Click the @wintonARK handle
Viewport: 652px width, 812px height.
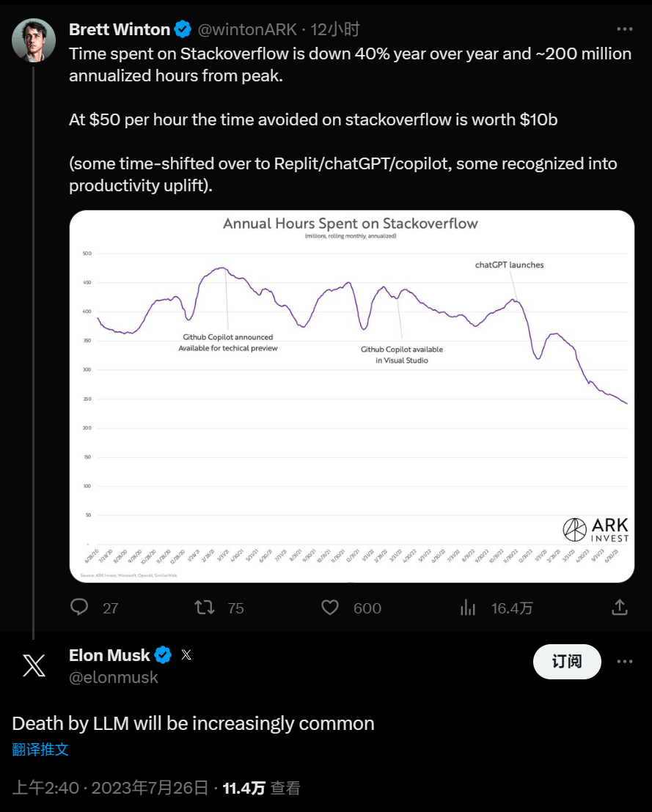click(x=247, y=29)
